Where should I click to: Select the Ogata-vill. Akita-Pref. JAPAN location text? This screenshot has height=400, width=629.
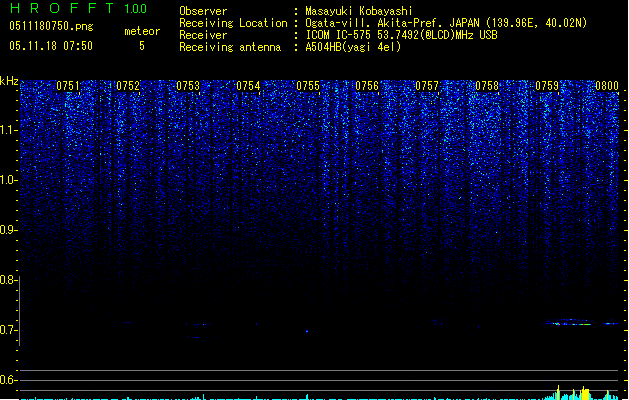pyautogui.click(x=446, y=23)
